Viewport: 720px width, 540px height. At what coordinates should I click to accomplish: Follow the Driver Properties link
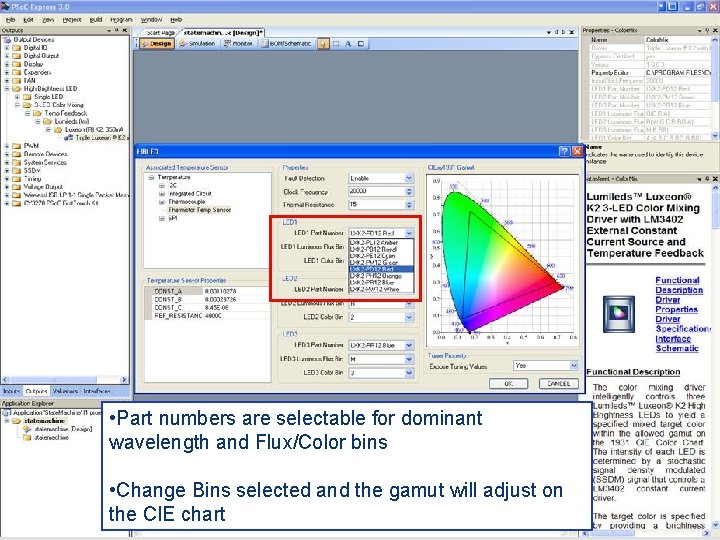tap(676, 304)
